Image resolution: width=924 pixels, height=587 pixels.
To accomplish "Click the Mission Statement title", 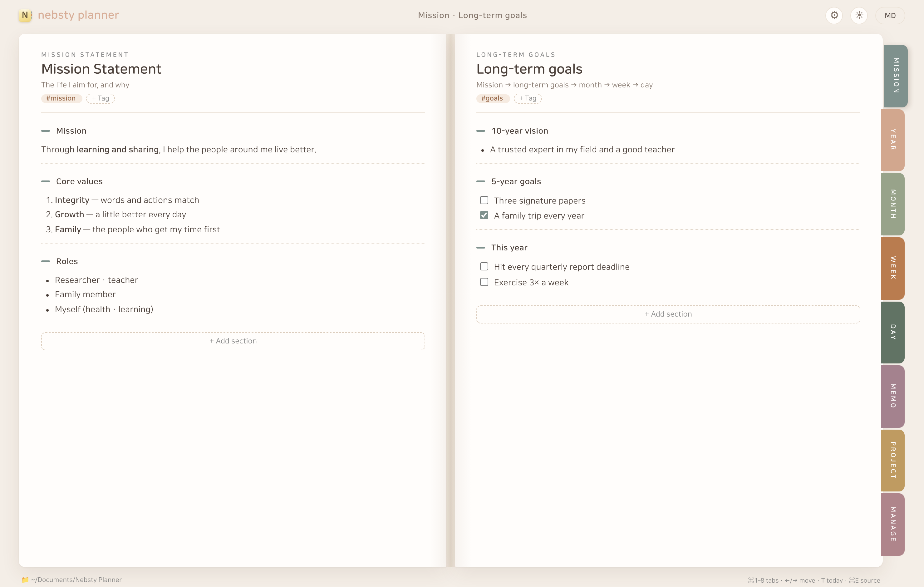I will click(101, 69).
